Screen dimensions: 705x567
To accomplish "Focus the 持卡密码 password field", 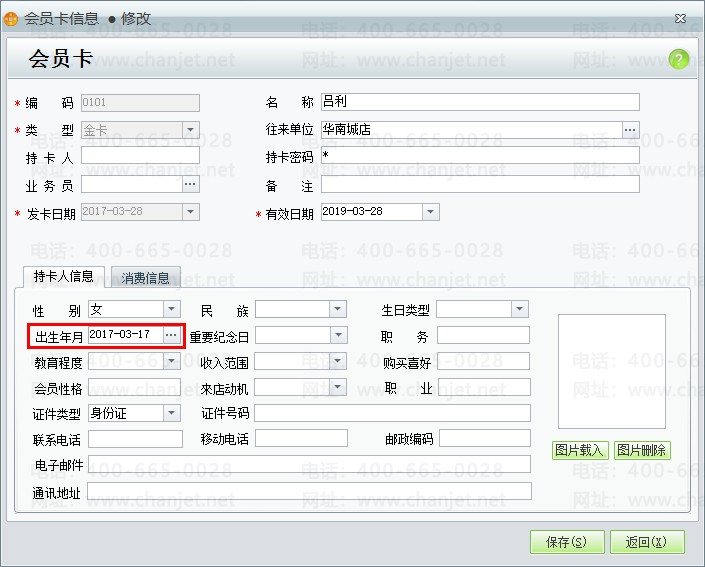I will click(x=479, y=156).
